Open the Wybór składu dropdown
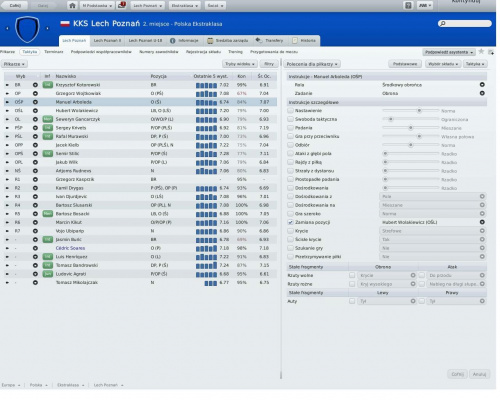Screen dimensions: 500x400 click(x=443, y=64)
